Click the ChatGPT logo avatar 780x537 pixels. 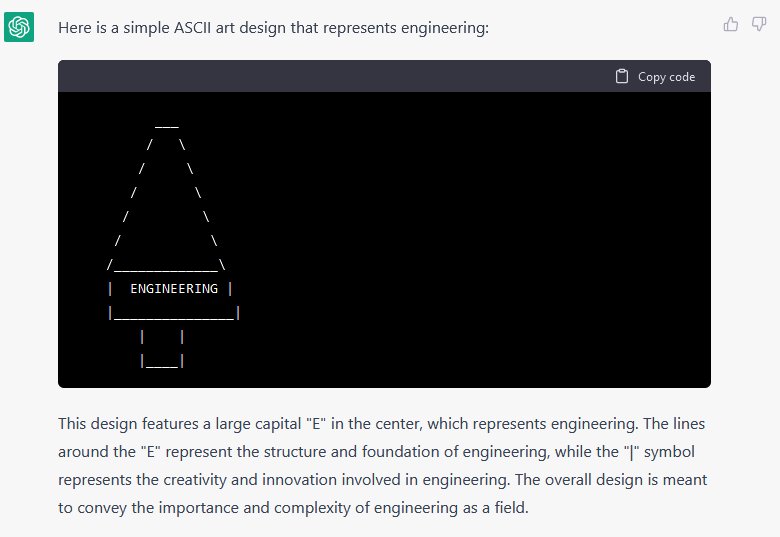click(x=19, y=27)
